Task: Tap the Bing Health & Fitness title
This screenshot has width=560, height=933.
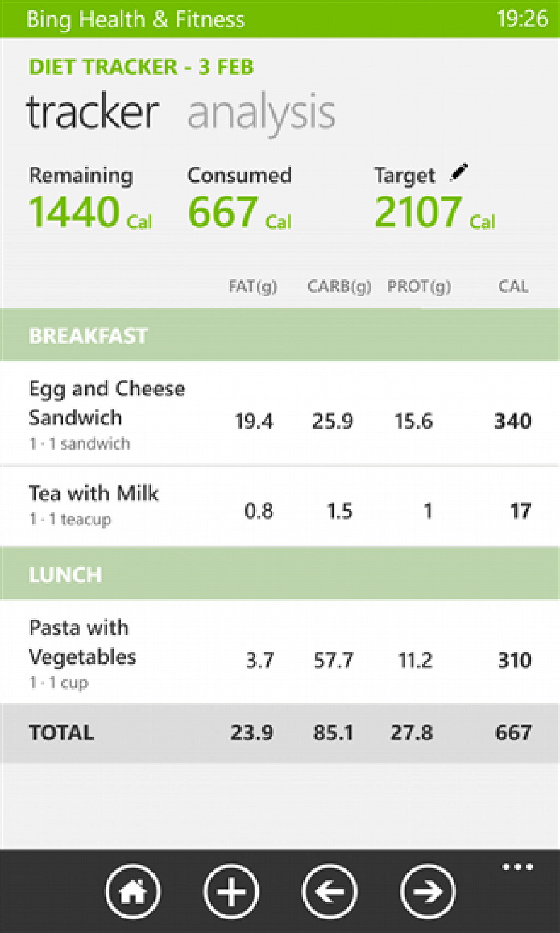Action: [136, 19]
